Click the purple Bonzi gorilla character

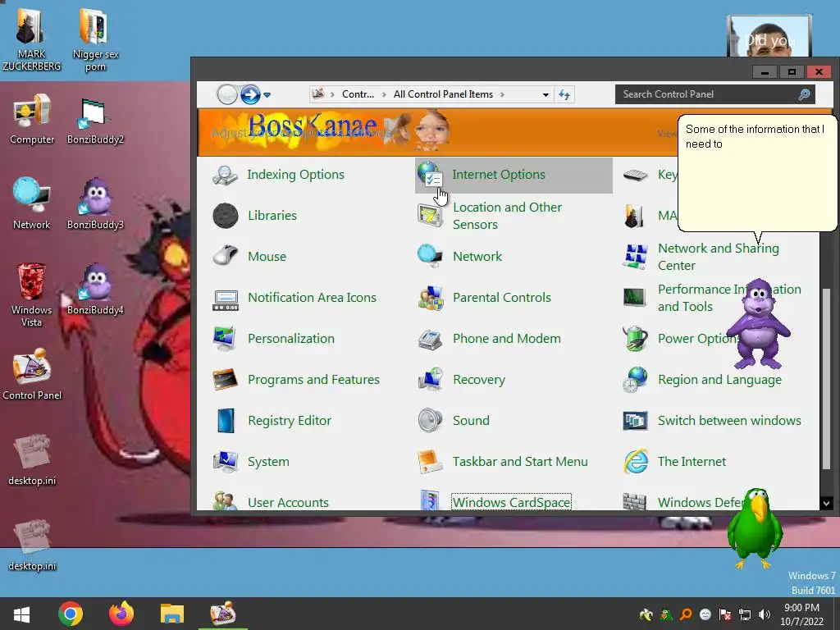click(x=759, y=323)
